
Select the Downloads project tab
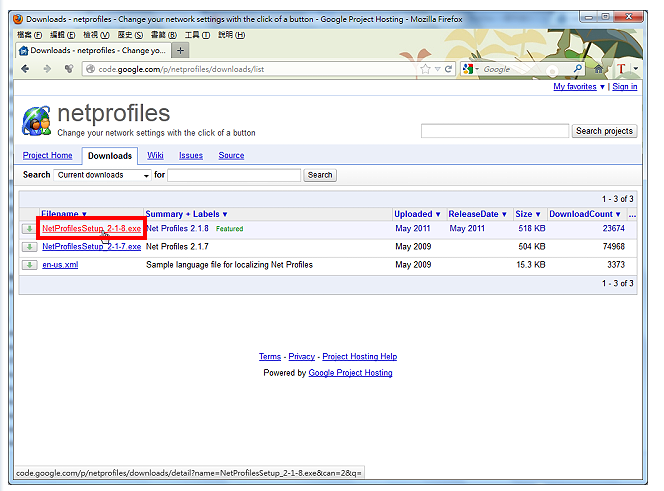click(x=110, y=156)
